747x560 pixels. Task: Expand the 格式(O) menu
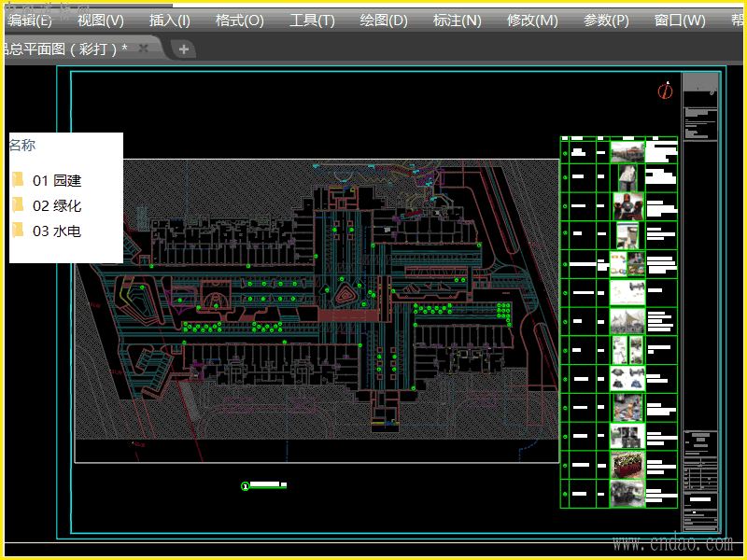tap(239, 21)
